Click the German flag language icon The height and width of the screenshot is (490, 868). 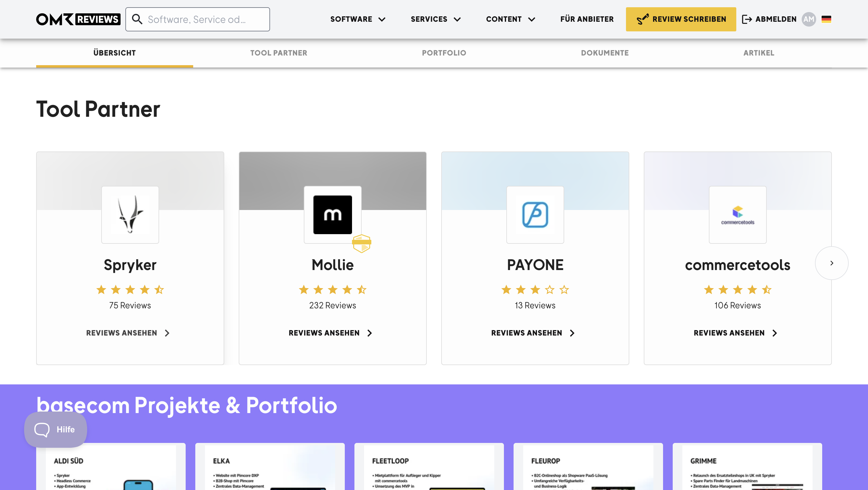point(826,19)
